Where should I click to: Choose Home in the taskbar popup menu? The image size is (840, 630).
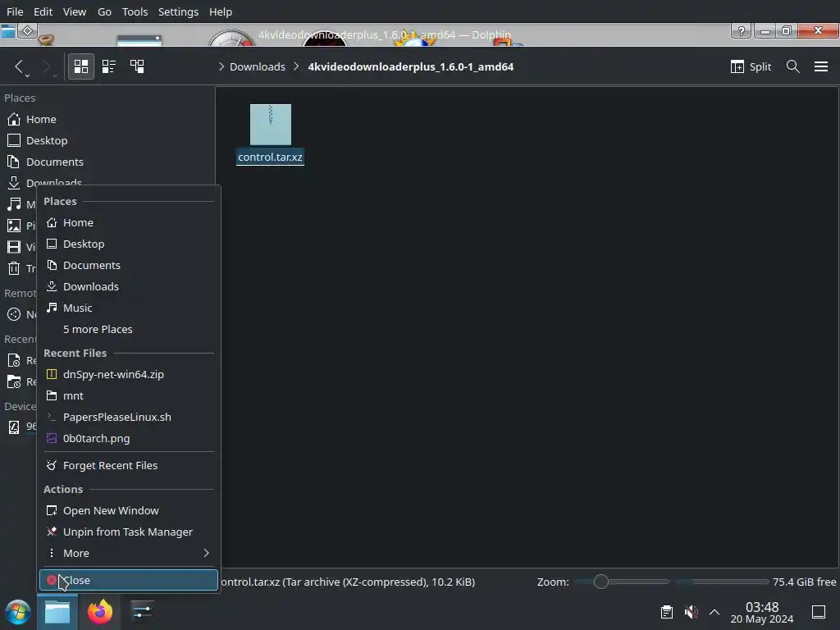pos(129,222)
